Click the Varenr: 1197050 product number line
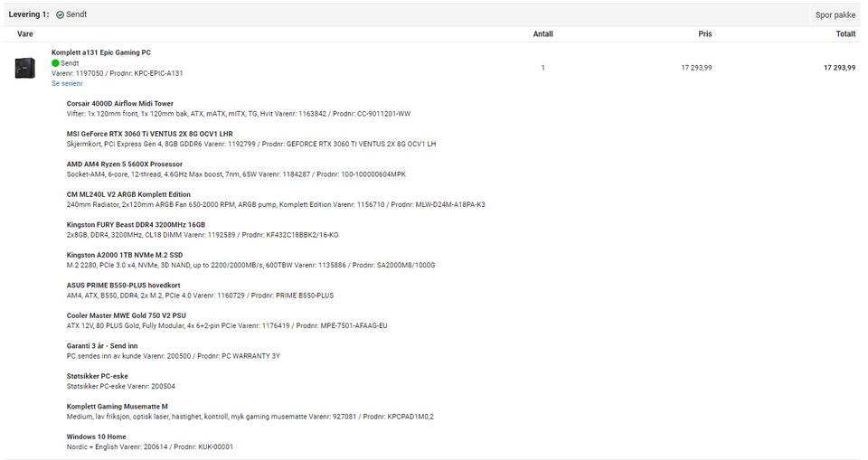 (118, 73)
